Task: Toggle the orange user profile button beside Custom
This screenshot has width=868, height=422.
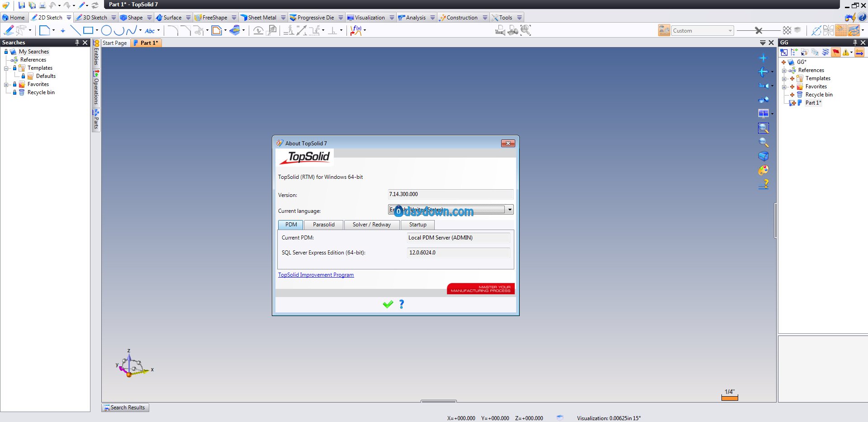Action: (x=664, y=30)
